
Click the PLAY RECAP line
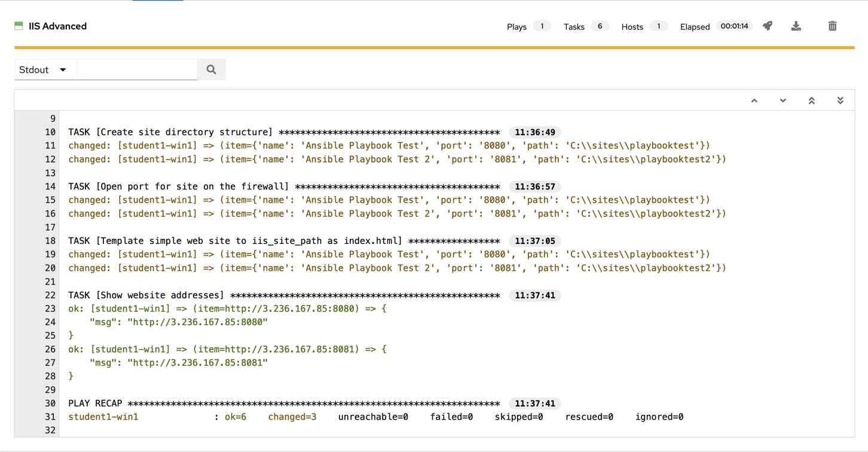tap(284, 404)
